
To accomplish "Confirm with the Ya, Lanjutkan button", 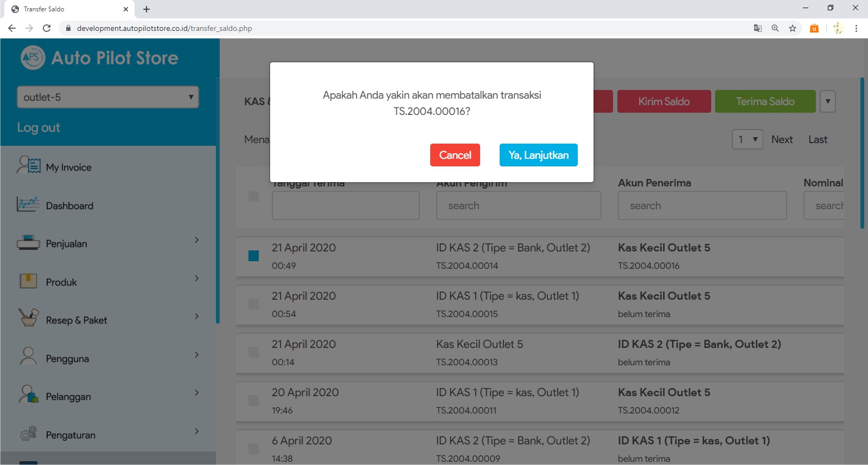I will pyautogui.click(x=538, y=155).
